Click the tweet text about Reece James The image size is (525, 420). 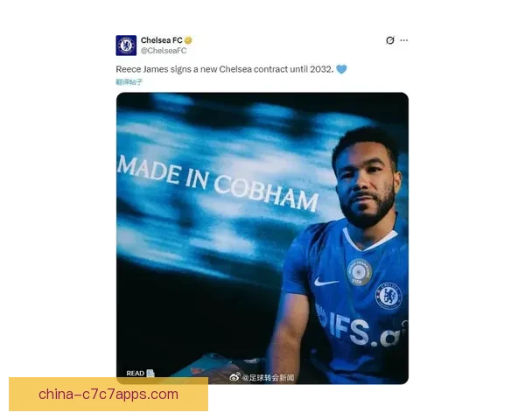tap(225, 69)
